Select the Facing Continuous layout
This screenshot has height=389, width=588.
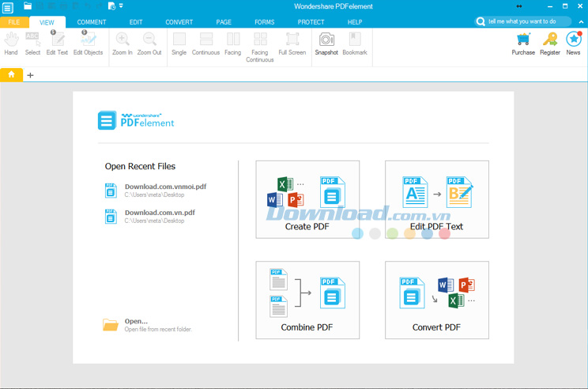coord(260,47)
